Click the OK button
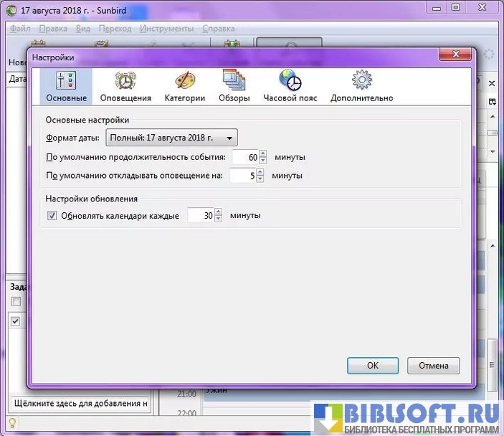The image size is (504, 436). point(372,365)
